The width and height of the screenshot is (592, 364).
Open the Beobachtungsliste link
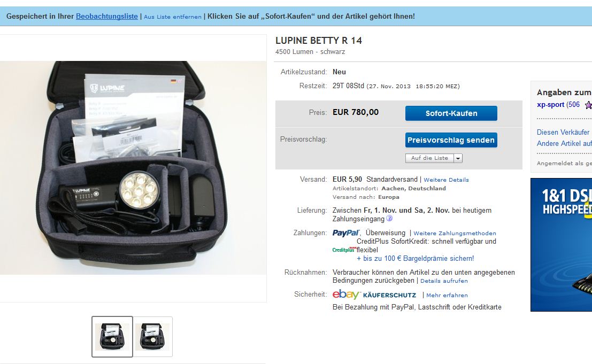[x=107, y=16]
